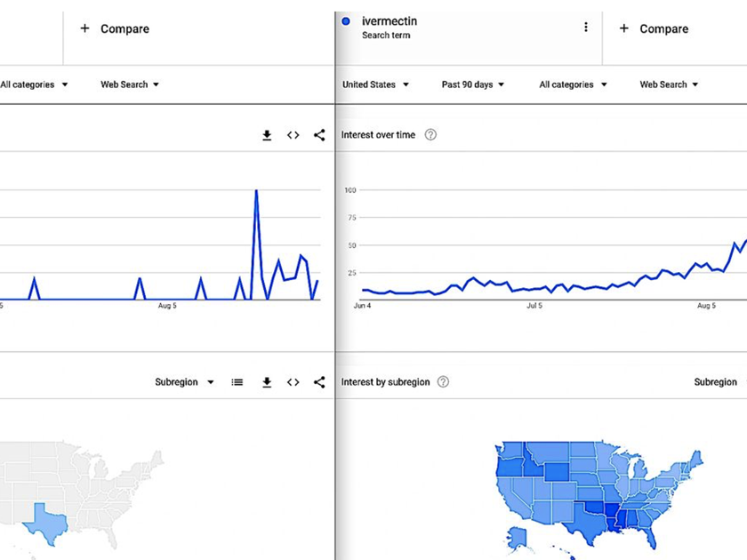Click share icon in left subregion toolbar

(x=319, y=382)
